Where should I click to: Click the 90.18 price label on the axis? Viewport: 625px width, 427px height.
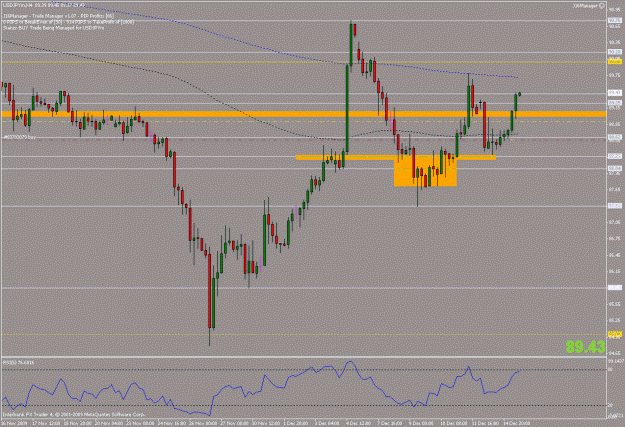(x=615, y=52)
